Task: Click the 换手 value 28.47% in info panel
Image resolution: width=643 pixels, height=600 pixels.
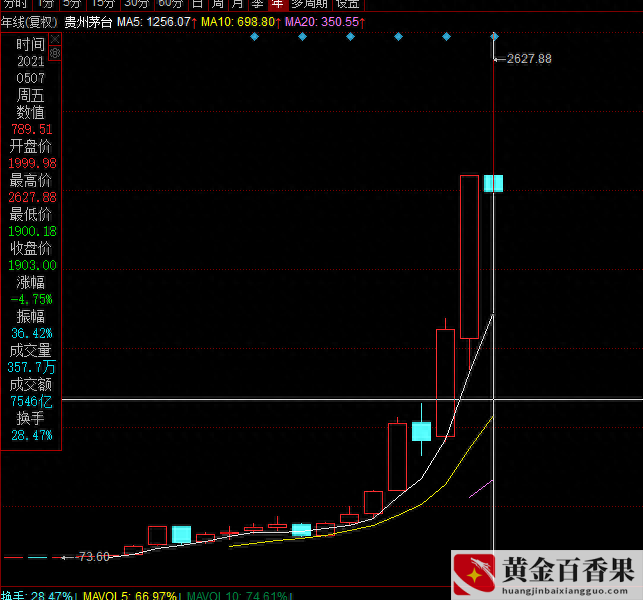Action: coord(32,436)
